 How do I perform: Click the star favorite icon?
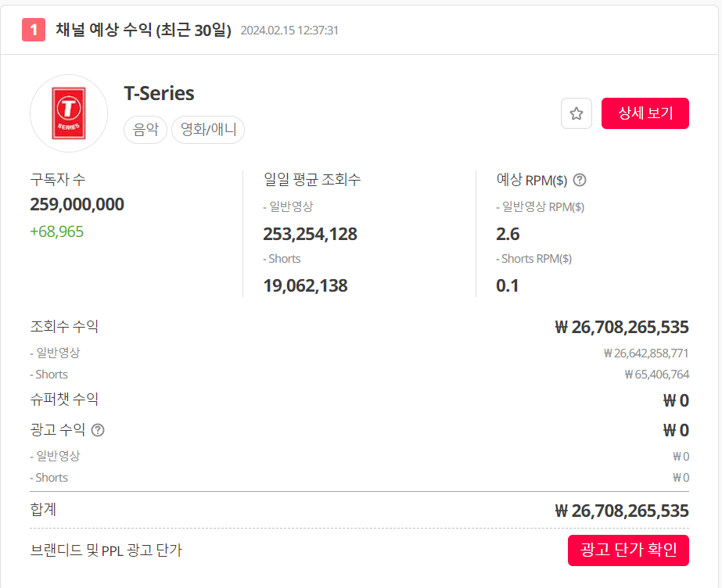(x=576, y=113)
